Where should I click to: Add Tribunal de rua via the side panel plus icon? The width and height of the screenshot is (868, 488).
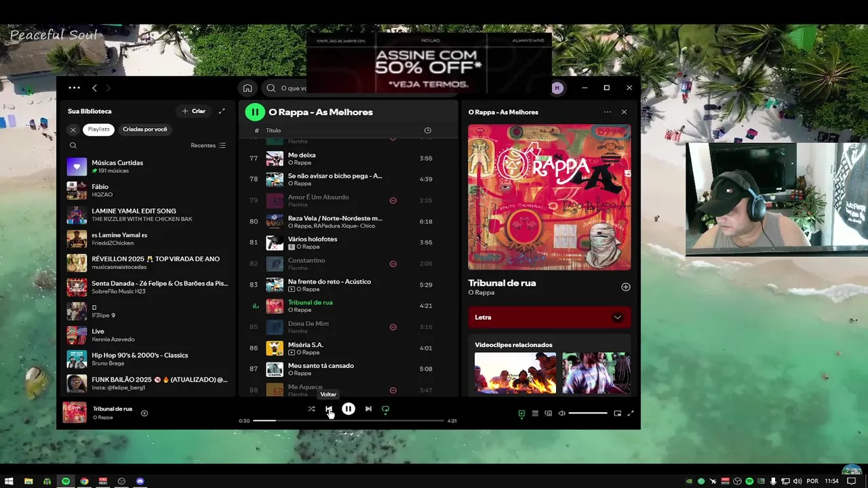[625, 287]
